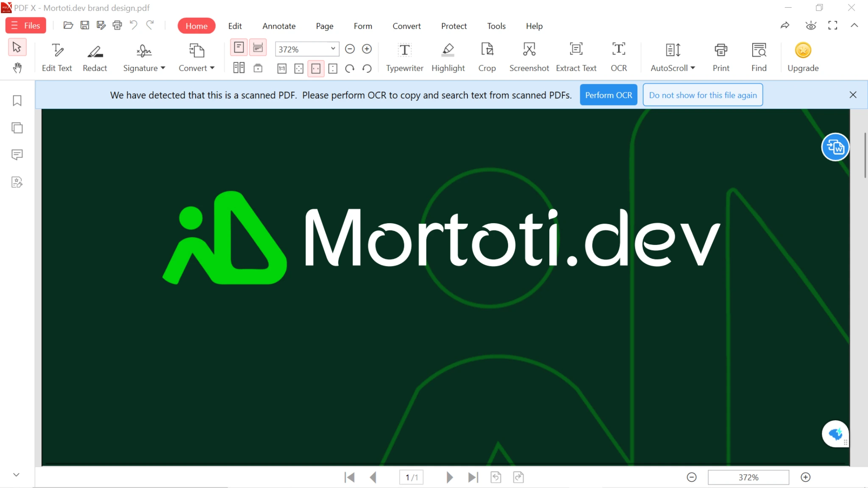Image resolution: width=868 pixels, height=488 pixels.
Task: Switch to two-page facing view
Action: coord(239,68)
